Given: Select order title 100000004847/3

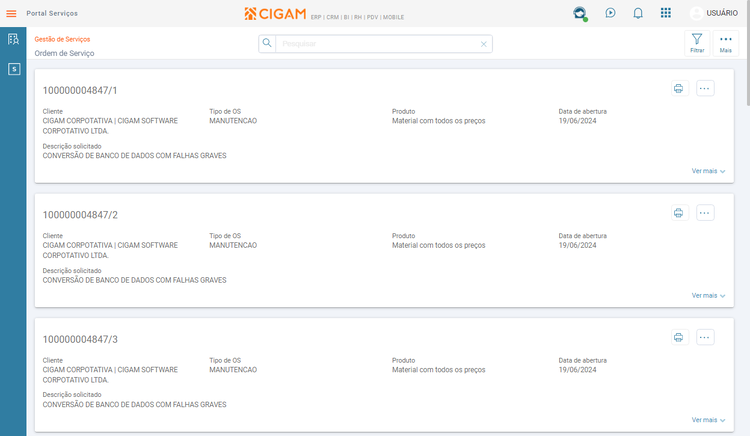Looking at the screenshot, I should tap(80, 339).
